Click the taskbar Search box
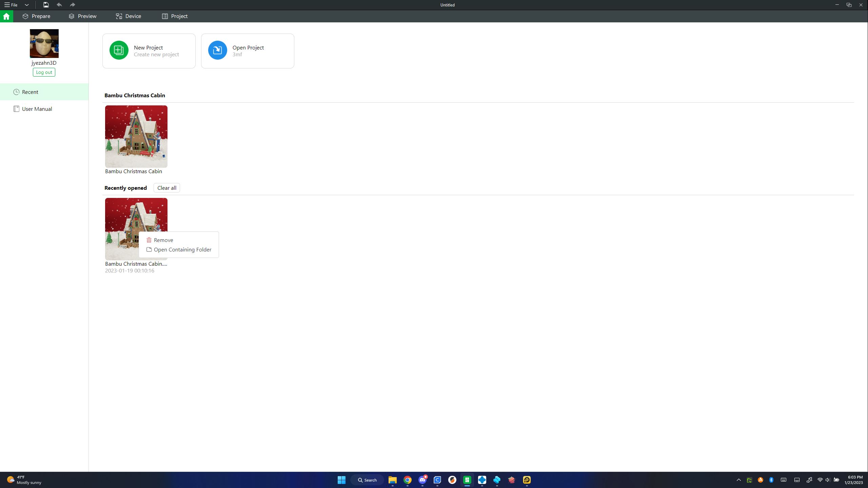 point(367,480)
